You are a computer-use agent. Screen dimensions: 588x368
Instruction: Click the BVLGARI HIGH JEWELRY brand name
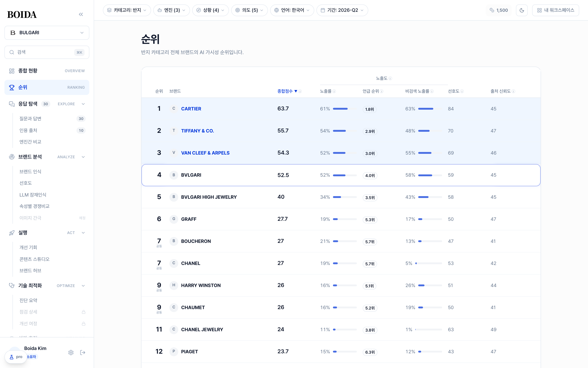[209, 197]
